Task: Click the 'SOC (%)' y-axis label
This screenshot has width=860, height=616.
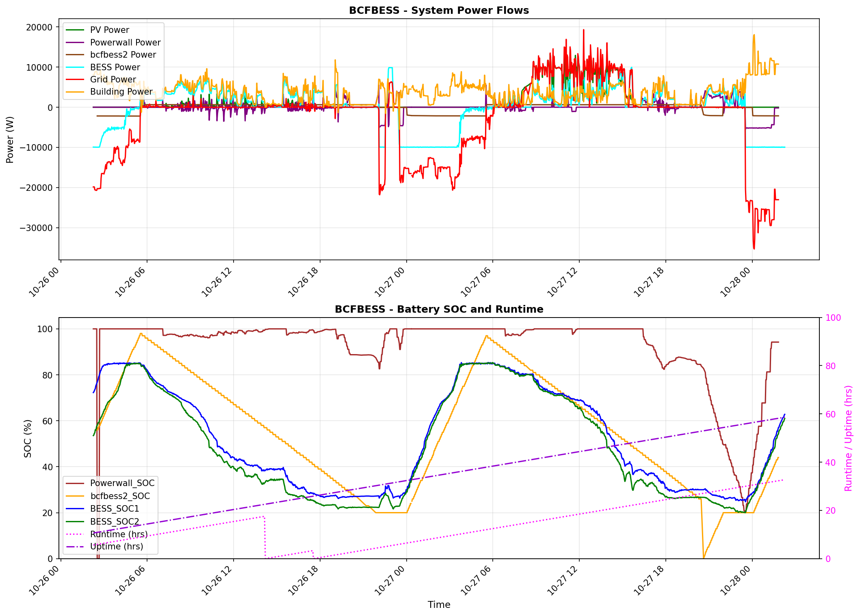Action: click(x=28, y=439)
